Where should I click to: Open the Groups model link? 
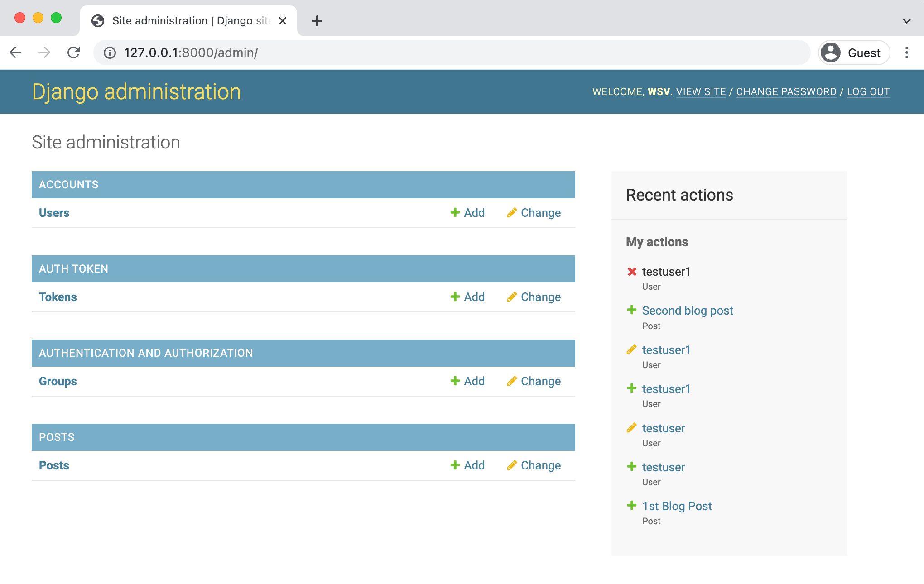pyautogui.click(x=58, y=381)
